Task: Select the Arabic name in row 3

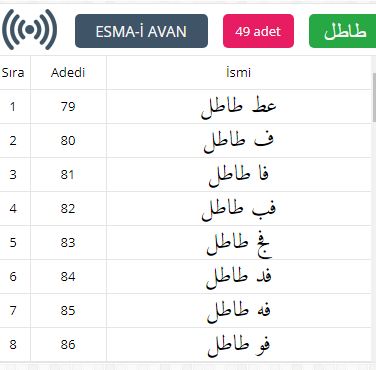Action: click(239, 175)
